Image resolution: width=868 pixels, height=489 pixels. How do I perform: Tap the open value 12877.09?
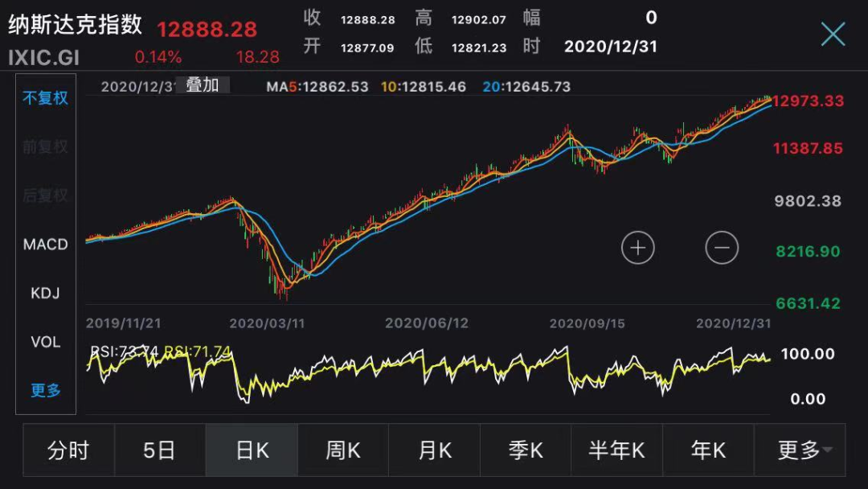point(367,48)
